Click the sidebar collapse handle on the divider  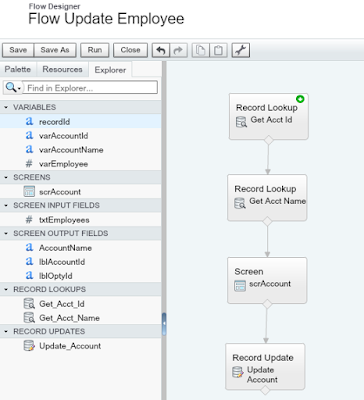click(x=164, y=324)
